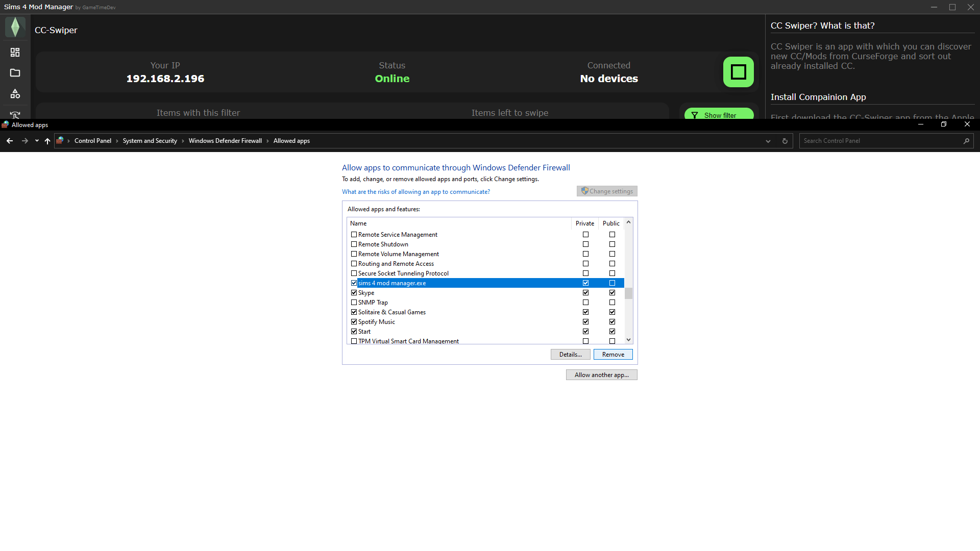Screen dimensions: 980x551
Task: Open recent locations dropdown arrow
Action: 37,141
